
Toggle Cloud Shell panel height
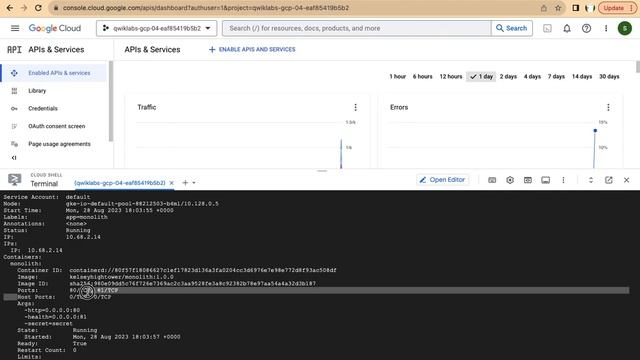(591, 180)
